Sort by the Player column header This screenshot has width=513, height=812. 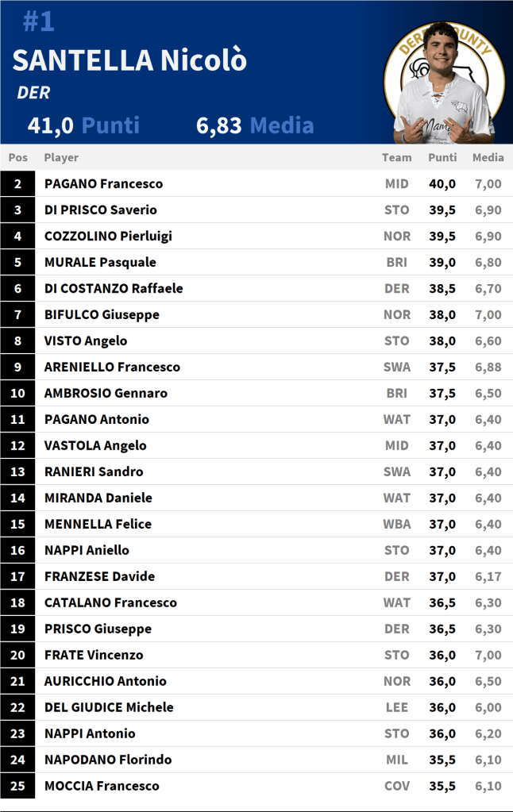point(61,157)
